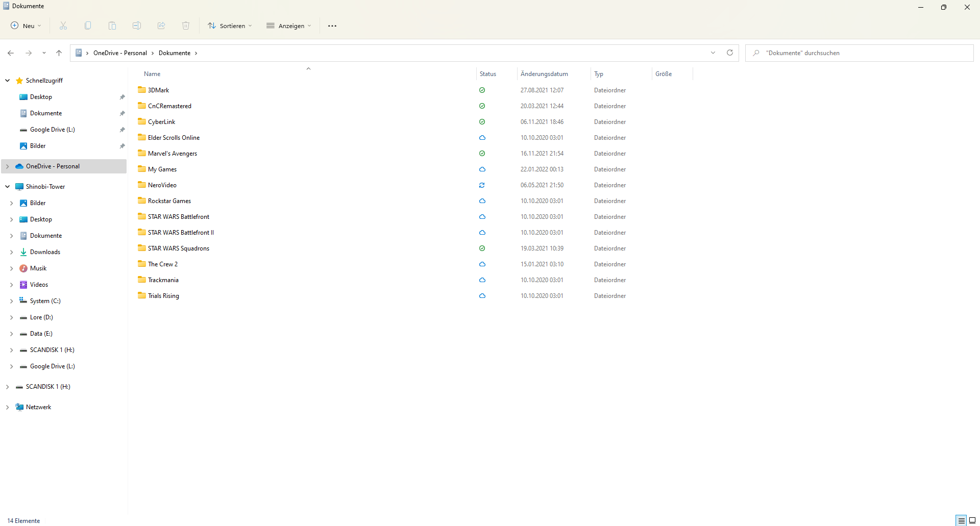The height and width of the screenshot is (526, 980).
Task: Switch to details view icon in status bar
Action: click(962, 520)
